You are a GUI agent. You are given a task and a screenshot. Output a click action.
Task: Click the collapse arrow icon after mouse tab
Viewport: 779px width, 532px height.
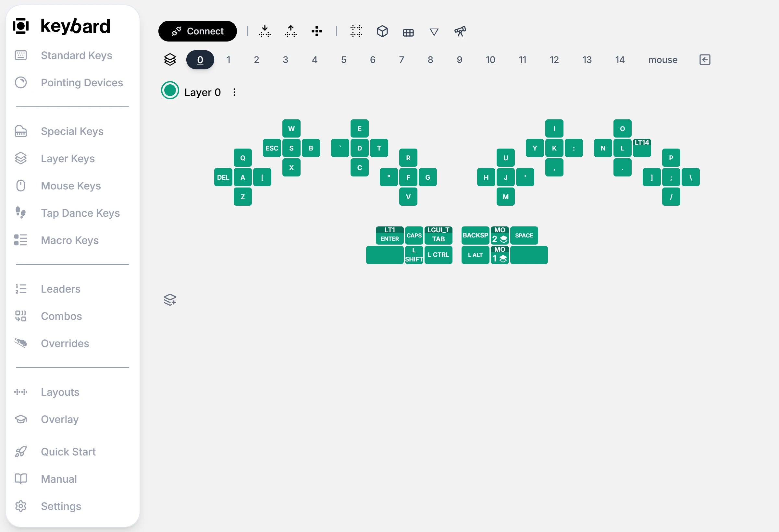(705, 60)
